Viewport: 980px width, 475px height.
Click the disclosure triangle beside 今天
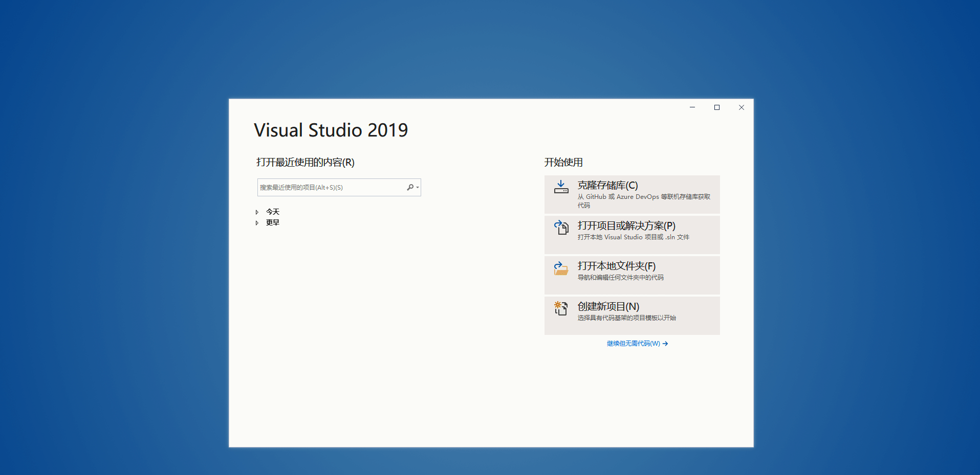point(257,211)
